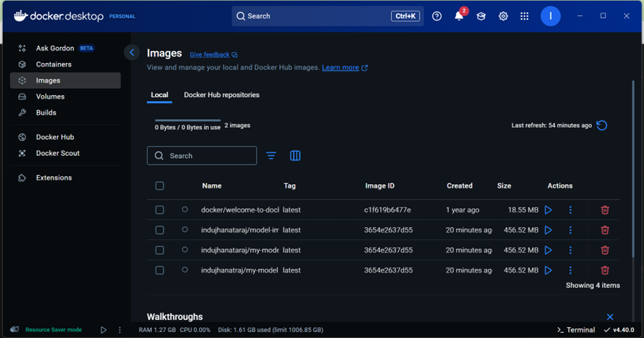Open the Terminal from status bar
Screen dimensions: 644x338
click(x=575, y=330)
